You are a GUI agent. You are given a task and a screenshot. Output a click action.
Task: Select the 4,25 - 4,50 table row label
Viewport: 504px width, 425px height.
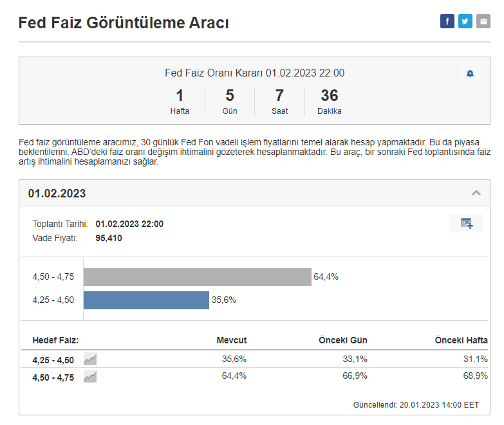click(x=53, y=359)
